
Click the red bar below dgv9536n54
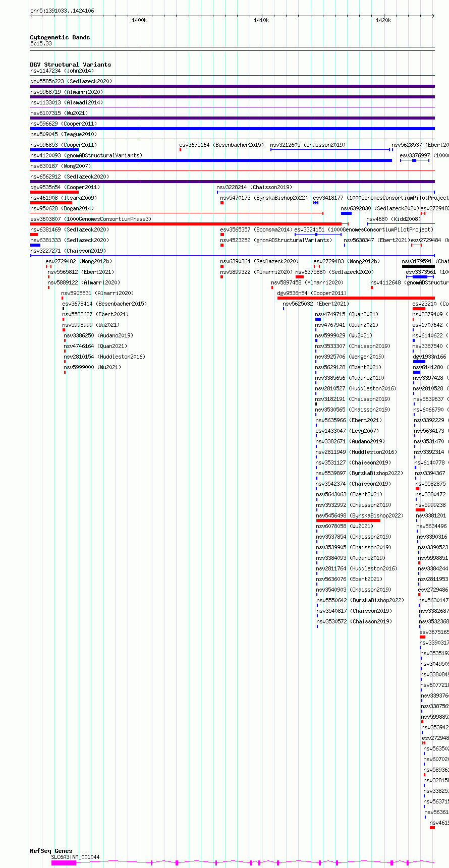coord(356,298)
